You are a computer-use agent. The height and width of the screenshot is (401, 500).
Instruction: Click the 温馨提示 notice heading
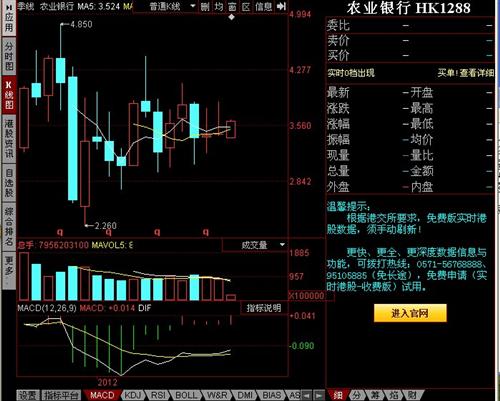[348, 206]
